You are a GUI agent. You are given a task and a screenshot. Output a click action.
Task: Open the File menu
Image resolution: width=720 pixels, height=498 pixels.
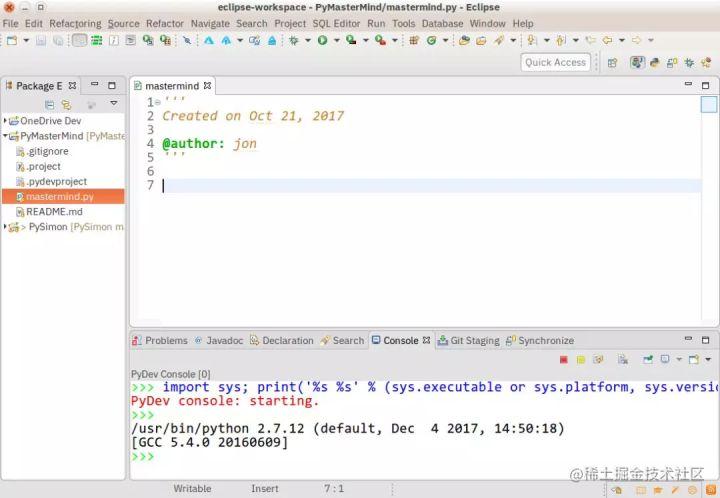(10, 23)
